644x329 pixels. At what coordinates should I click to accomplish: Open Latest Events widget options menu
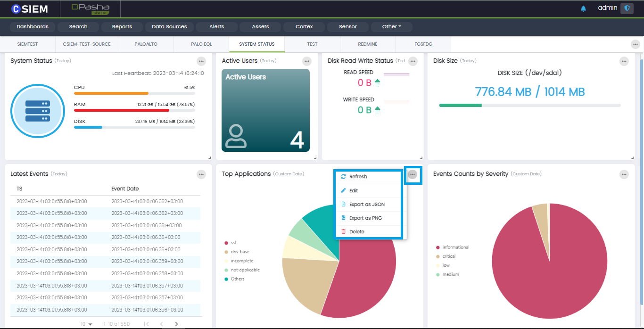click(x=201, y=174)
